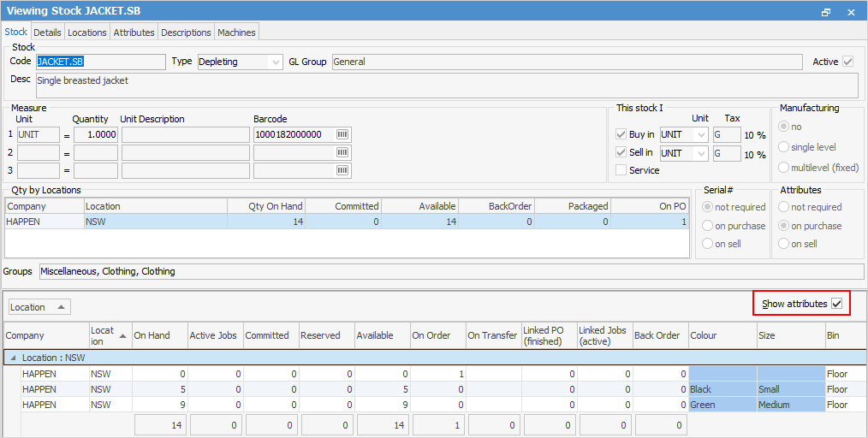Toggle the Sell in checkbox
The image size is (868, 438).
pyautogui.click(x=621, y=152)
